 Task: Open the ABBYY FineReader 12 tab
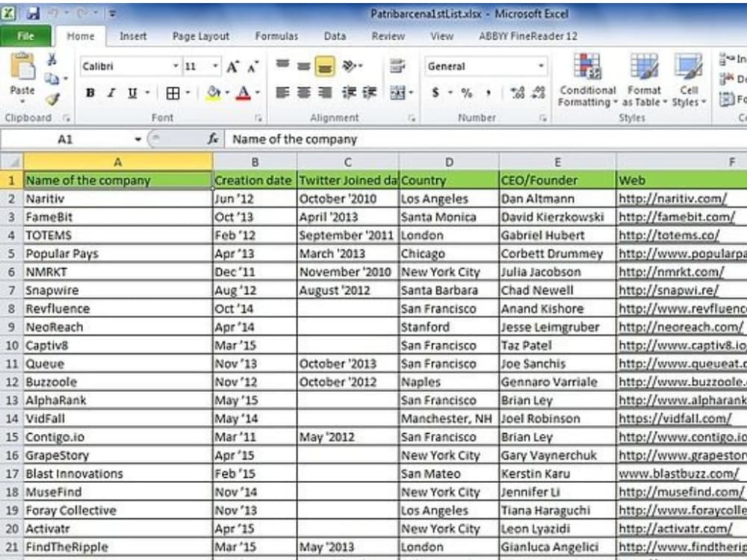click(x=528, y=36)
